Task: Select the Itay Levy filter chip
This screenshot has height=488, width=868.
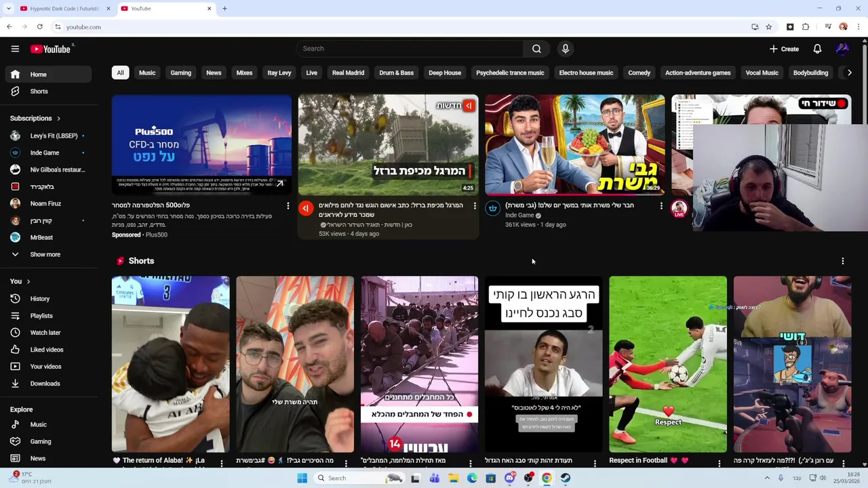Action: point(279,73)
